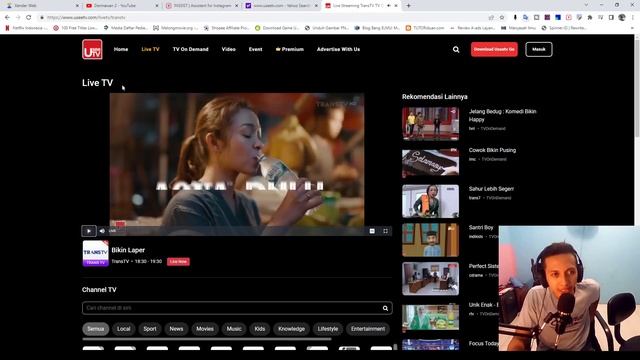Select the Lifestyle channel filter
The image size is (640, 360).
[328, 329]
